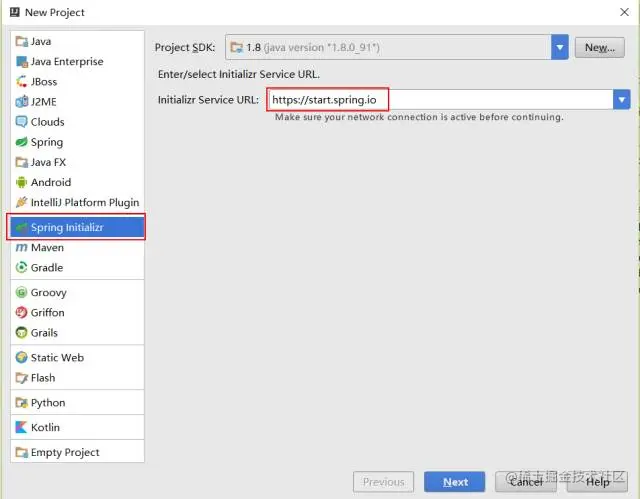640x499 pixels.
Task: Click the Gradle icon
Action: pos(21,267)
